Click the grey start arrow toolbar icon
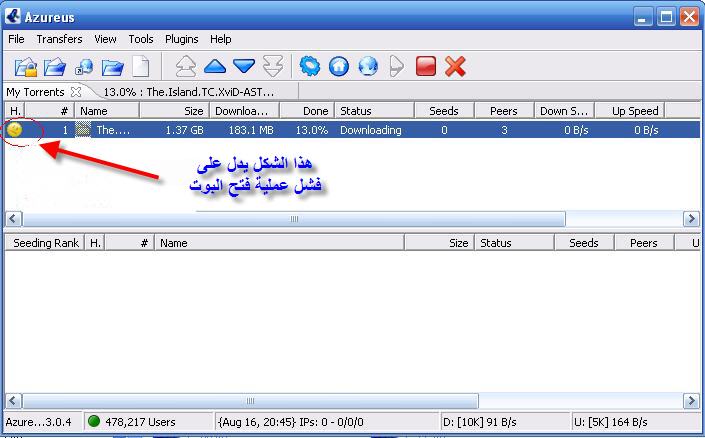705x438 pixels. 396,67
